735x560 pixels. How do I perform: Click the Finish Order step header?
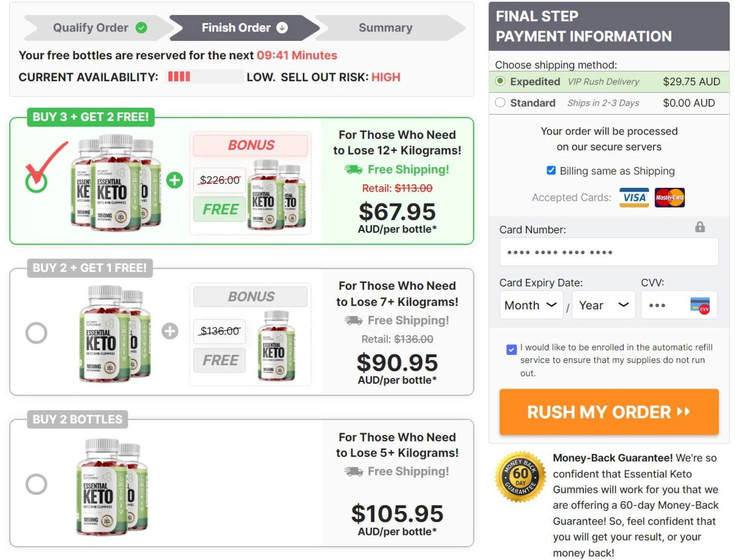[236, 27]
